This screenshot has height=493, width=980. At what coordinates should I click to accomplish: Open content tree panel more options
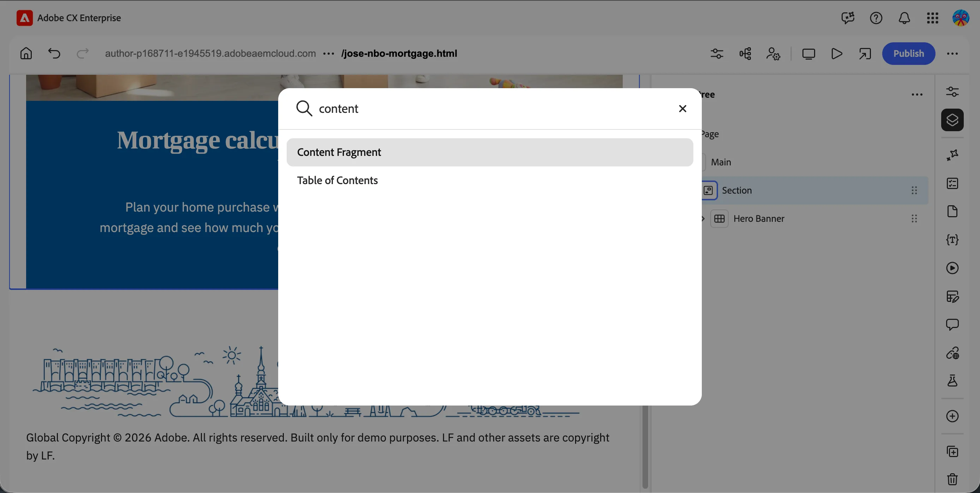click(x=917, y=95)
